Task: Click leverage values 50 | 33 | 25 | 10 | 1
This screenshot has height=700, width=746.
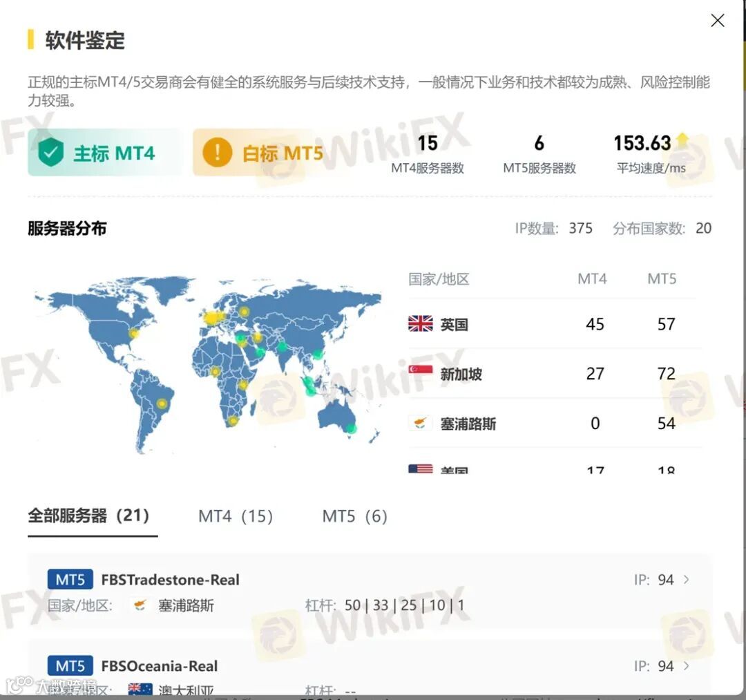Action: click(404, 605)
